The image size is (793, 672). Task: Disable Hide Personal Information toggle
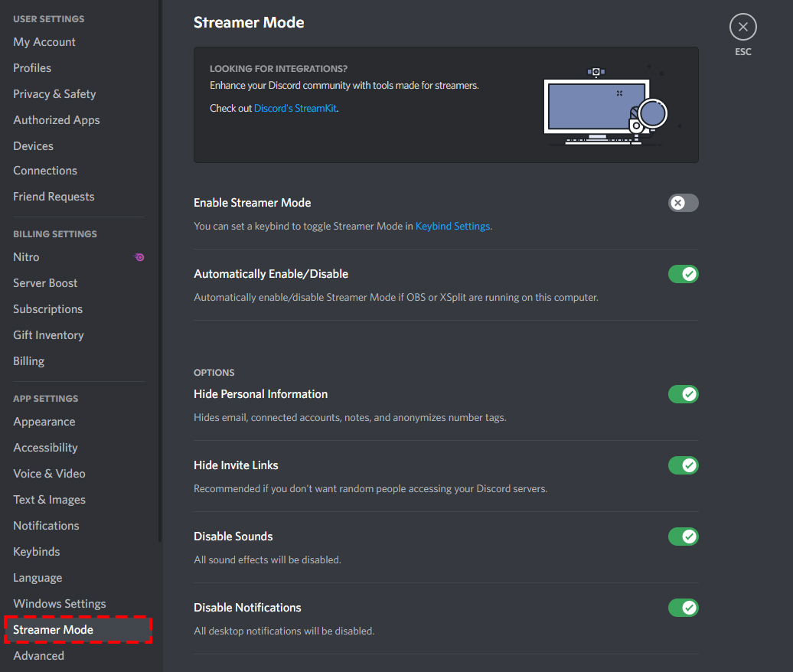pos(683,394)
